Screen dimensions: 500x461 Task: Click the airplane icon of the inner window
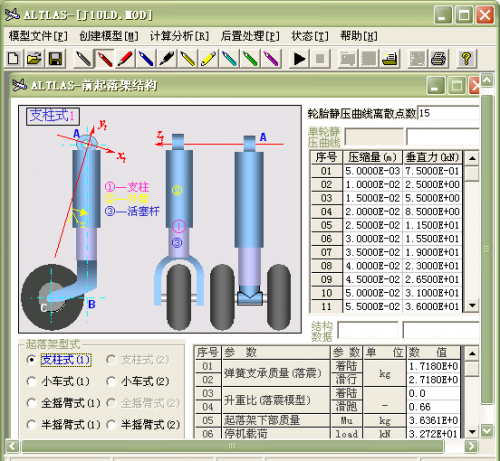point(19,85)
